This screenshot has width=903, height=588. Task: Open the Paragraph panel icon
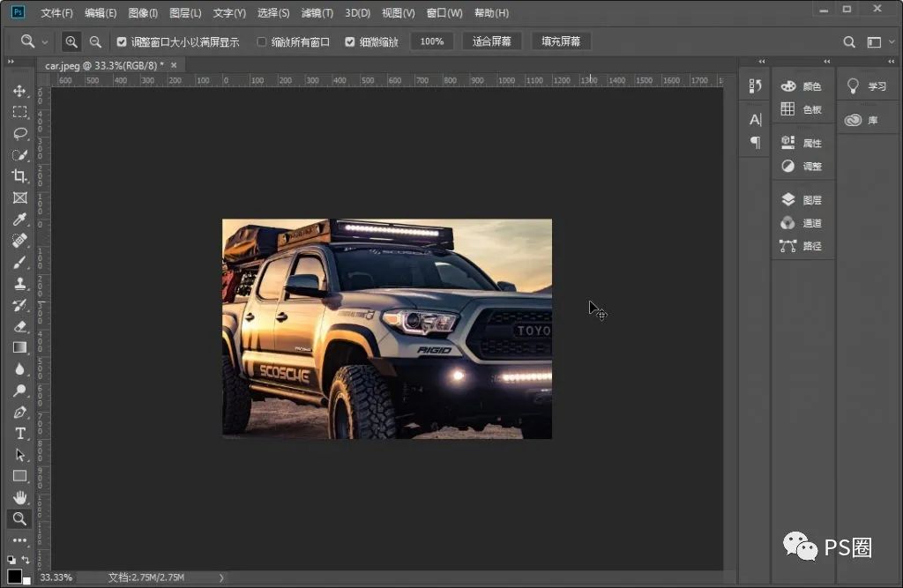[x=755, y=142]
